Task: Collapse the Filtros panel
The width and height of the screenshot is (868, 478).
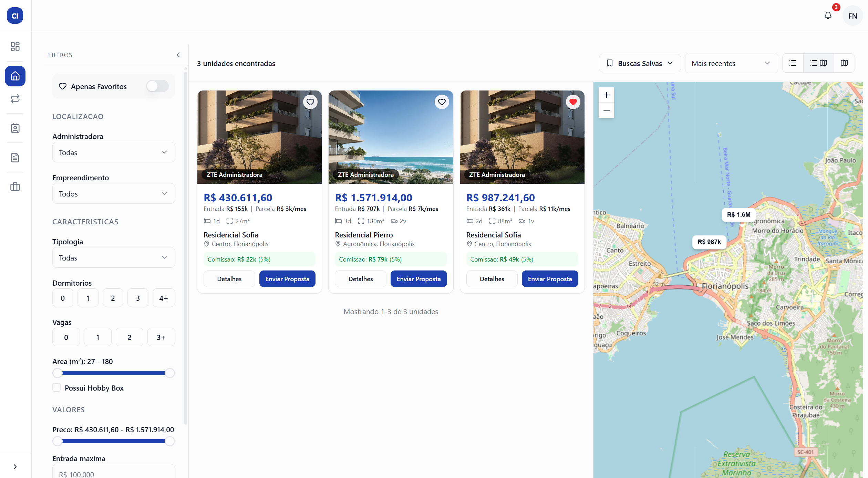Action: pyautogui.click(x=178, y=55)
